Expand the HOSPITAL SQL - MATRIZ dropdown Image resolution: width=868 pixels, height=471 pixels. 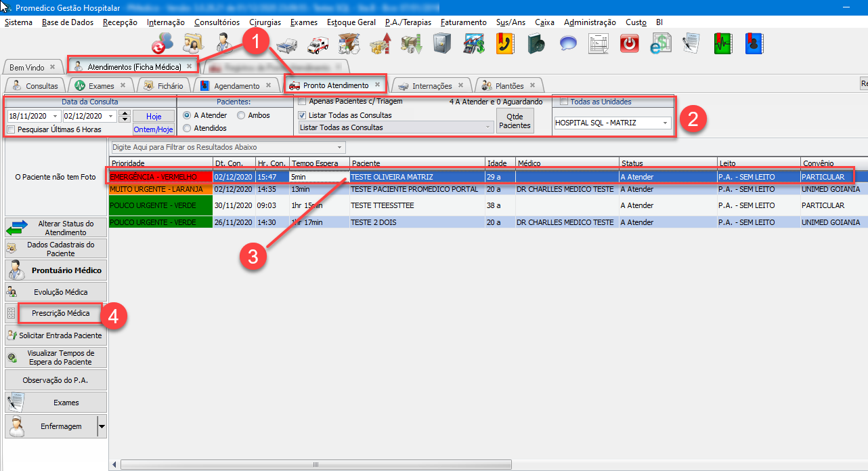click(x=666, y=123)
